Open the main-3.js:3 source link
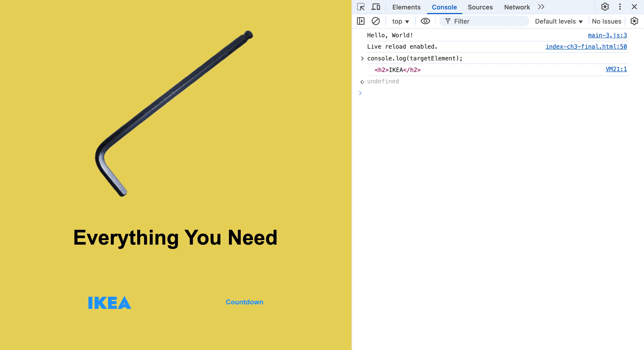This screenshot has height=350, width=644. tap(607, 35)
